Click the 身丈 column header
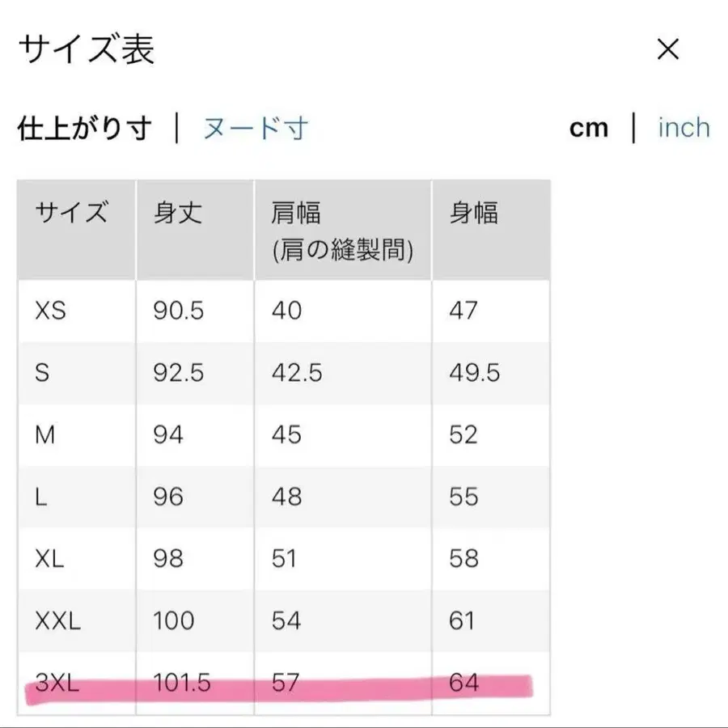728x728 pixels. tap(179, 213)
